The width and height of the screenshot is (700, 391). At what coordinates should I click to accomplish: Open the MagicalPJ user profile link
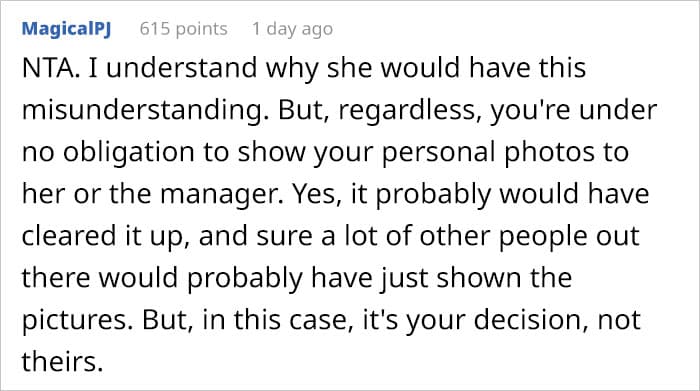coord(66,29)
